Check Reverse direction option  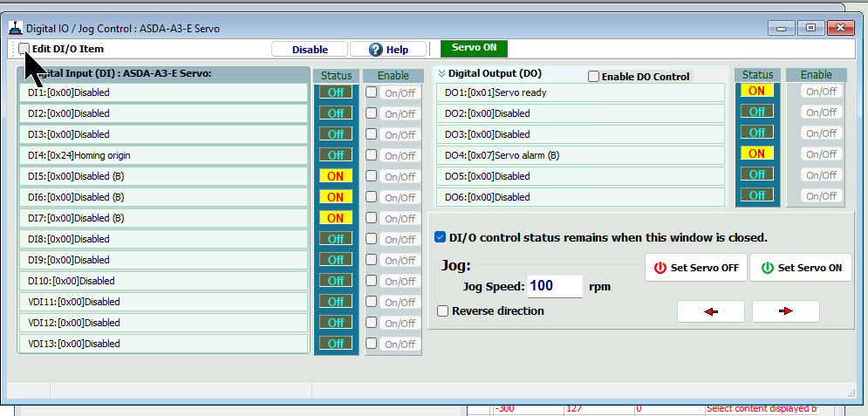pyautogui.click(x=442, y=310)
